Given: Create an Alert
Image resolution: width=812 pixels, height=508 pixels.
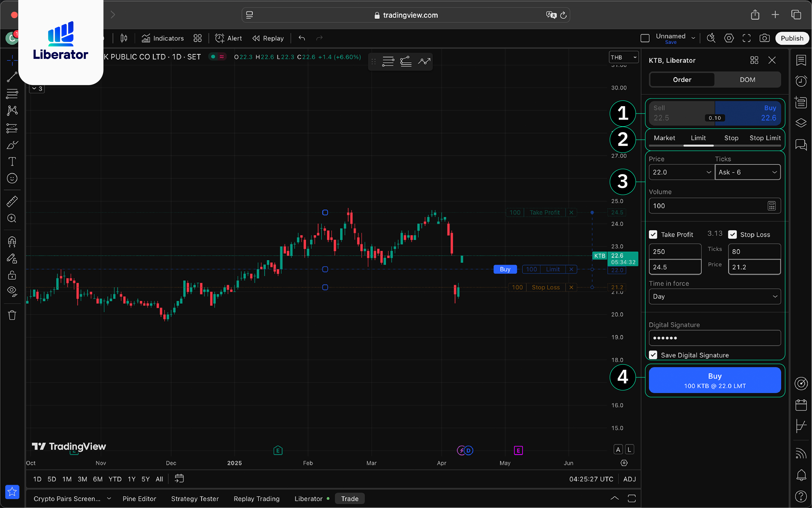Looking at the screenshot, I should pyautogui.click(x=229, y=38).
